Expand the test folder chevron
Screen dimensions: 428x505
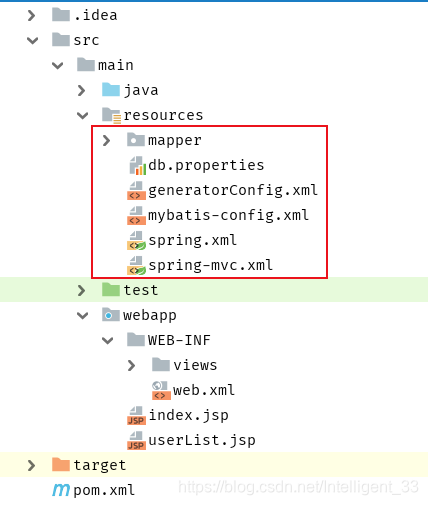pyautogui.click(x=82, y=290)
